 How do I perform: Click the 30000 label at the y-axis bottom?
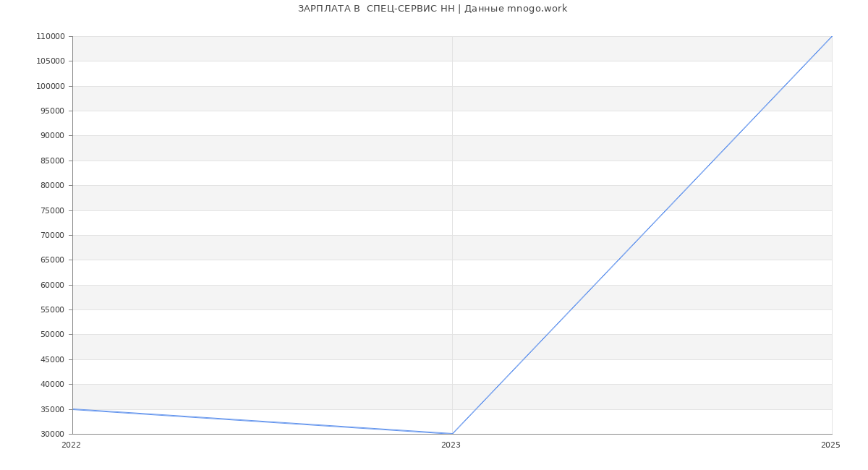[x=52, y=434]
